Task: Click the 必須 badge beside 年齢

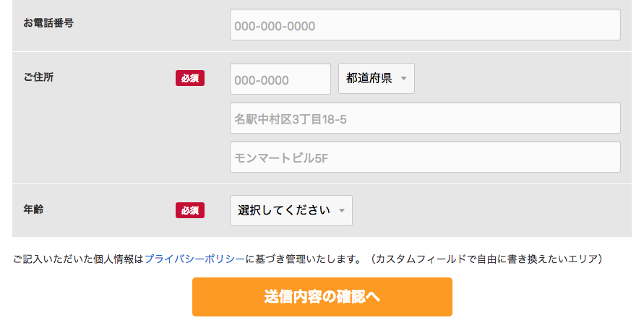Action: click(190, 210)
